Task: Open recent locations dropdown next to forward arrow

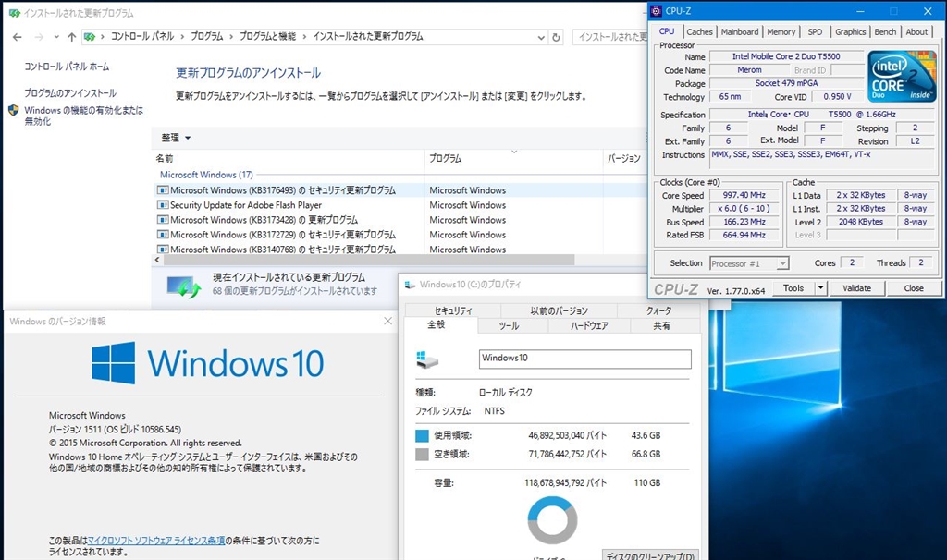Action: (x=56, y=37)
